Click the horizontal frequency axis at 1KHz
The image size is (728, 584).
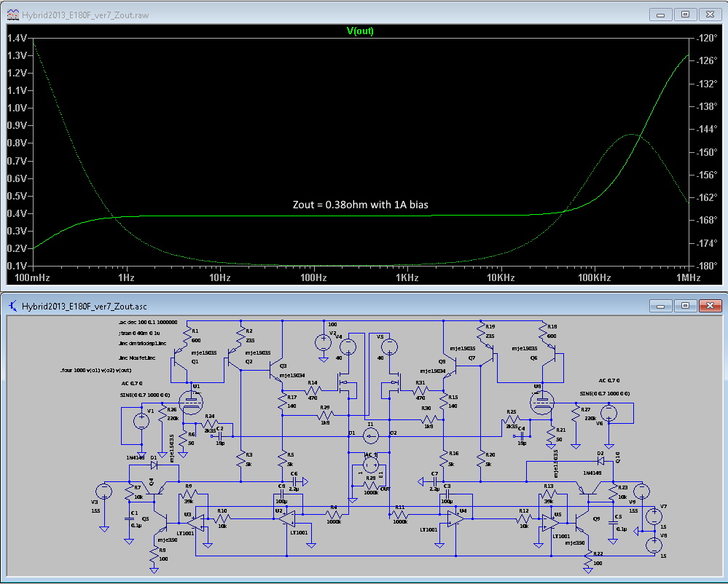407,277
